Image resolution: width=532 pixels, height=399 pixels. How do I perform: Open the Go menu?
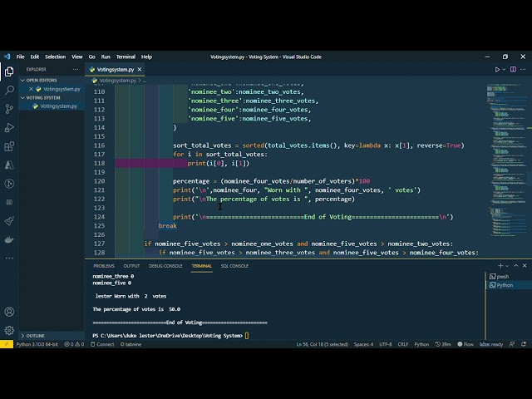[92, 57]
